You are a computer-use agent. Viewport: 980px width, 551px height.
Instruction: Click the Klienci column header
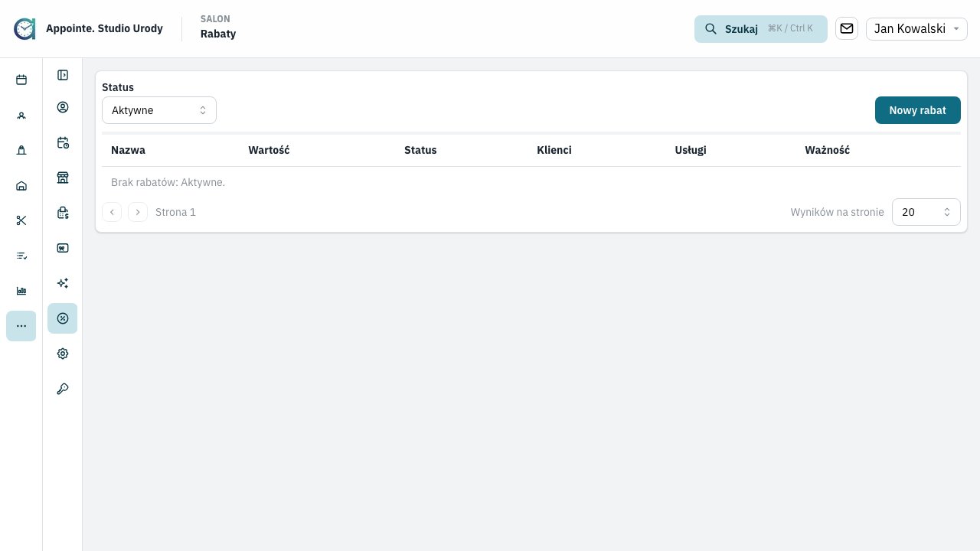554,150
